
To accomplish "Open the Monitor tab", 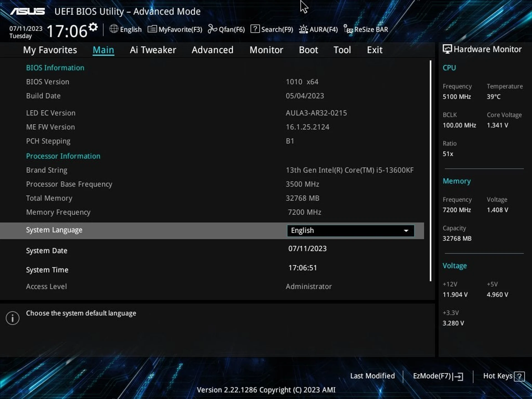I will [266, 50].
